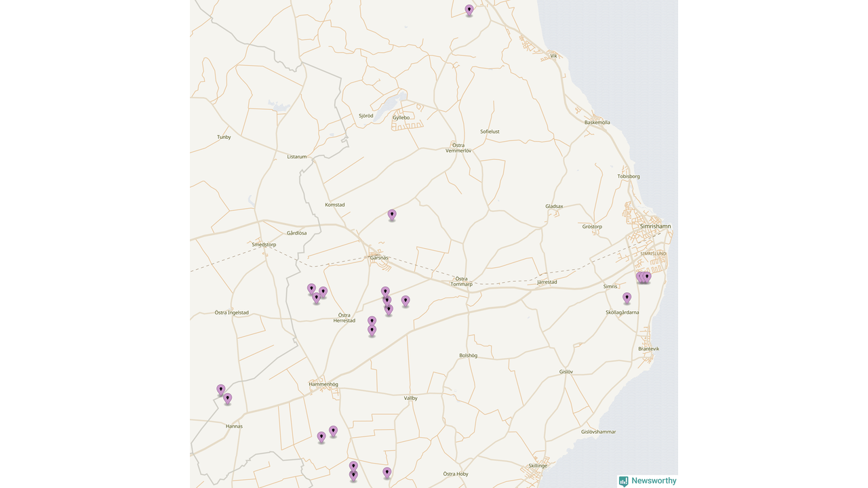Screen dimensions: 868x488
Task: Click the Sofielust label
Action: [490, 131]
